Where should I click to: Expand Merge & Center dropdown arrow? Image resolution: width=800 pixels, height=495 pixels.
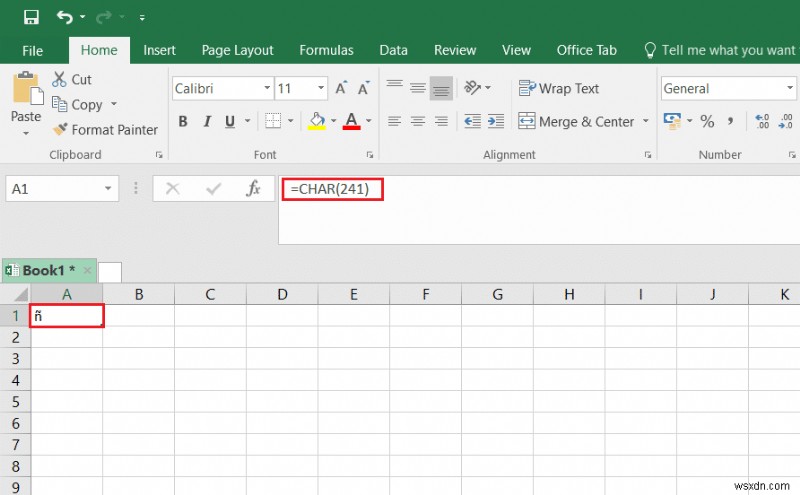pyautogui.click(x=646, y=121)
